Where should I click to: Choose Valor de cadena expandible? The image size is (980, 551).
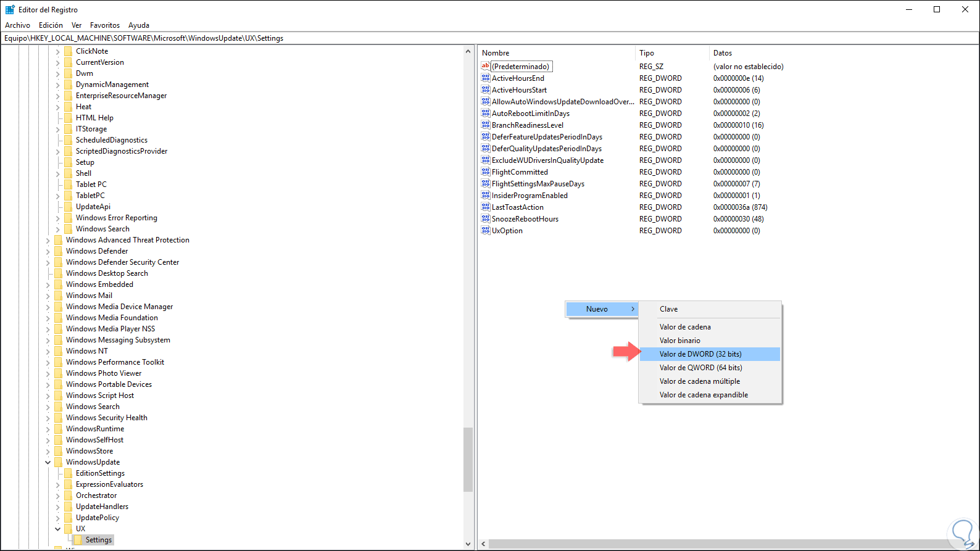[x=710, y=395]
